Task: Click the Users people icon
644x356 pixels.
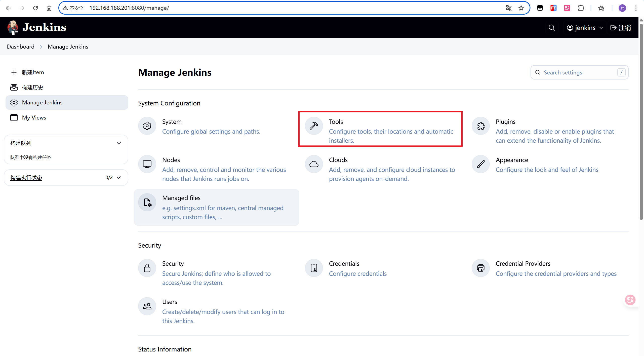Action: [147, 306]
